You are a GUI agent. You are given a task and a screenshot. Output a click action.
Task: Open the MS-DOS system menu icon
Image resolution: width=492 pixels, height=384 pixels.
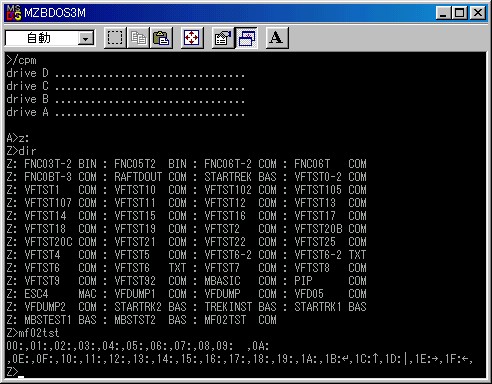click(14, 13)
